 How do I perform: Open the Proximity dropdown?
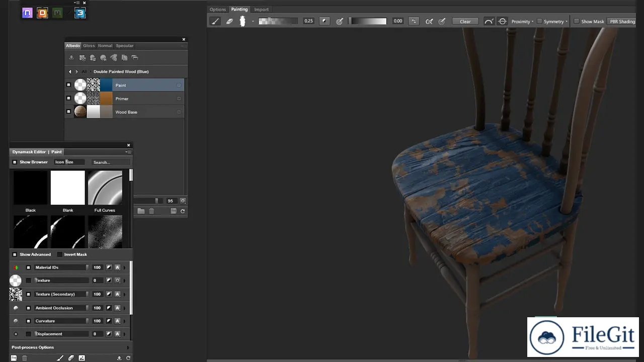click(x=522, y=22)
